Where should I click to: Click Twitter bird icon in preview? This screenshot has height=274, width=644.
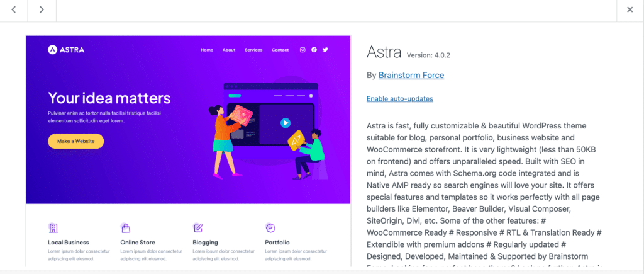pyautogui.click(x=325, y=50)
